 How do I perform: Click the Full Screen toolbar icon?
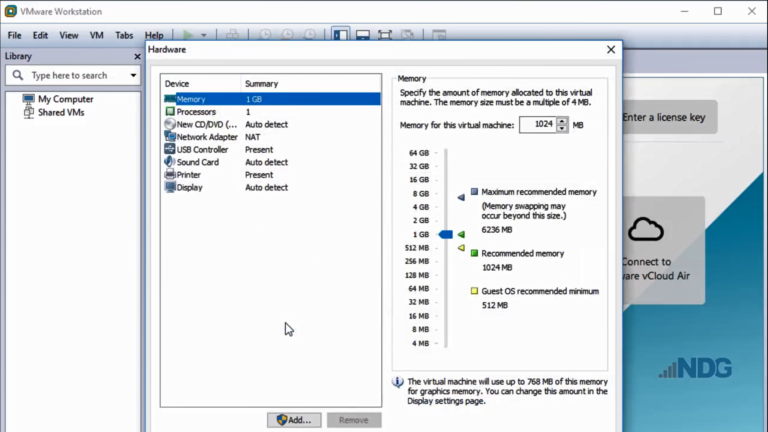coord(385,35)
